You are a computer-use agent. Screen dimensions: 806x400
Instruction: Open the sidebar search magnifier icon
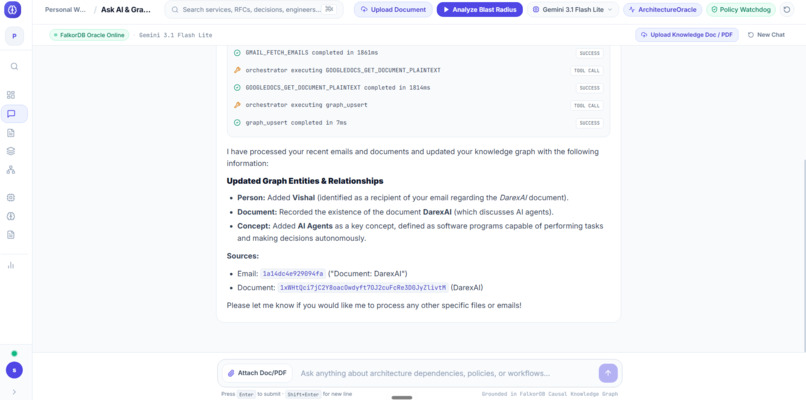pos(14,66)
